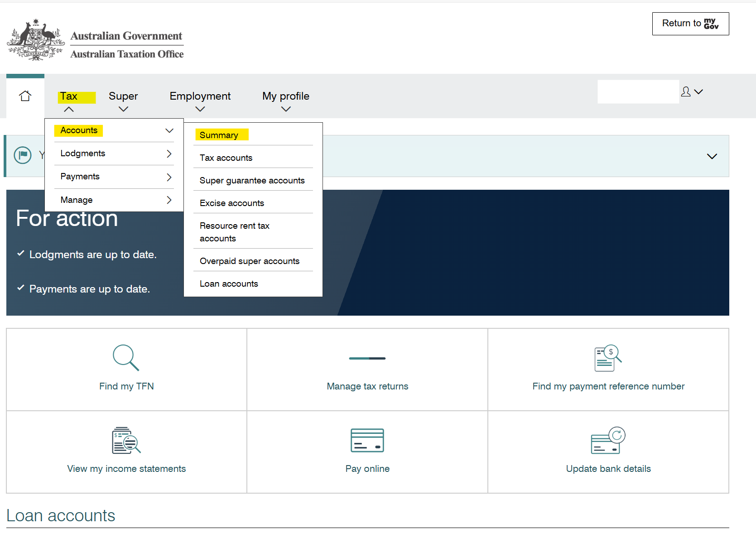Expand the notification banner chevron

pyautogui.click(x=712, y=156)
